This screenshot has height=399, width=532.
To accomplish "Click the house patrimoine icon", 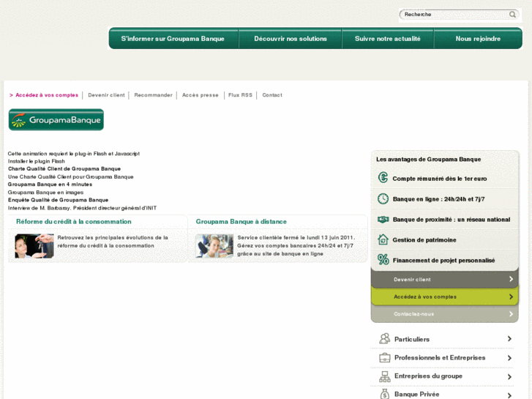I will 383,239.
